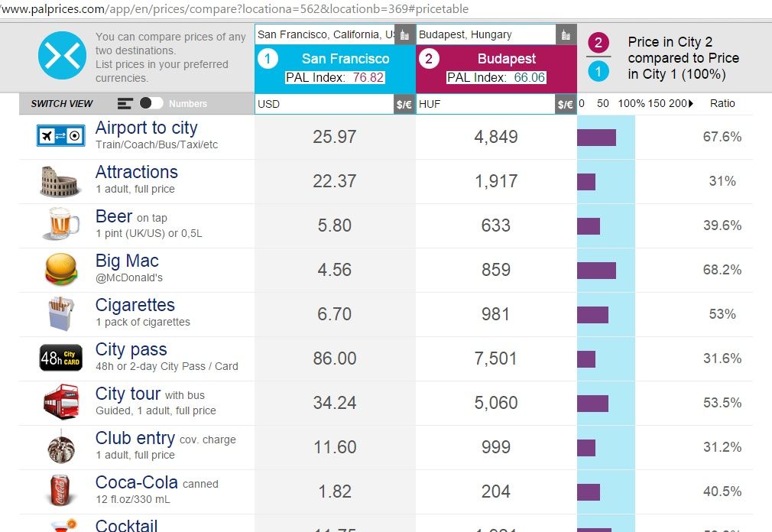Open the Club entry link

coord(135,439)
